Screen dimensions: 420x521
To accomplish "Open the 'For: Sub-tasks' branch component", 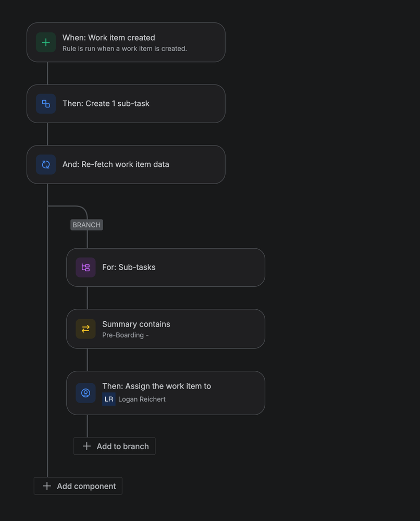I will (x=166, y=268).
